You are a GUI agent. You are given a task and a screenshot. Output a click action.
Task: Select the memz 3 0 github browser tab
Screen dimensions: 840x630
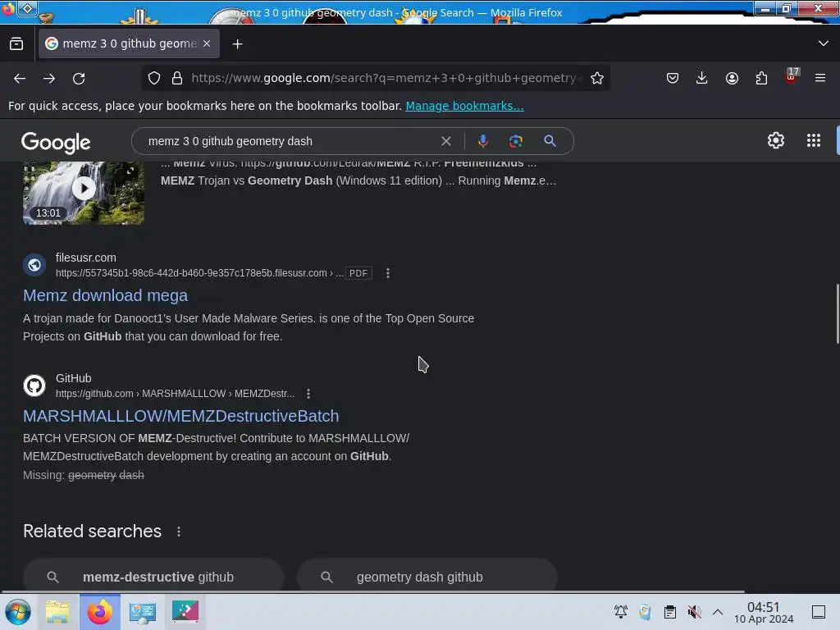tap(129, 43)
